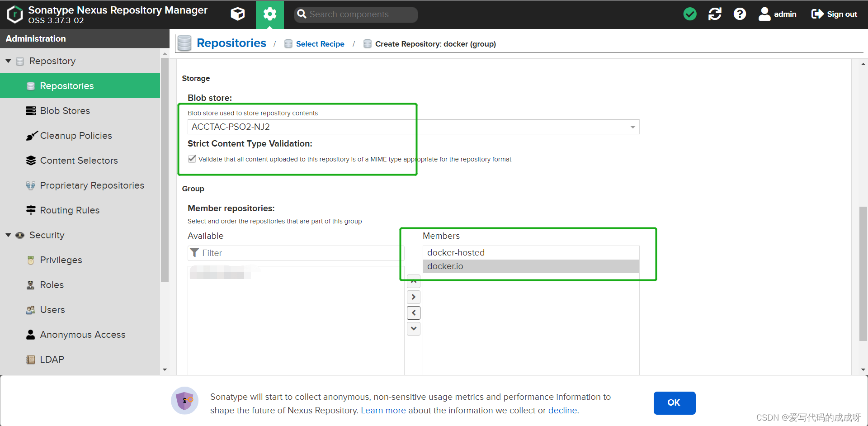Open Cleanup Policies in the sidebar

tap(80, 136)
